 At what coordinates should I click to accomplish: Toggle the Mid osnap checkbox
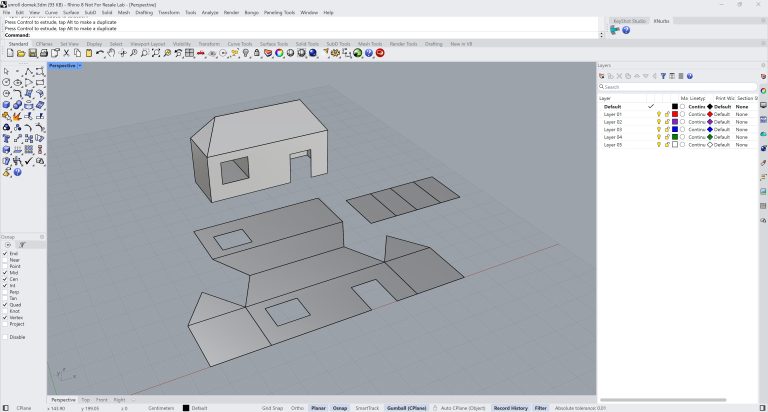point(5,273)
